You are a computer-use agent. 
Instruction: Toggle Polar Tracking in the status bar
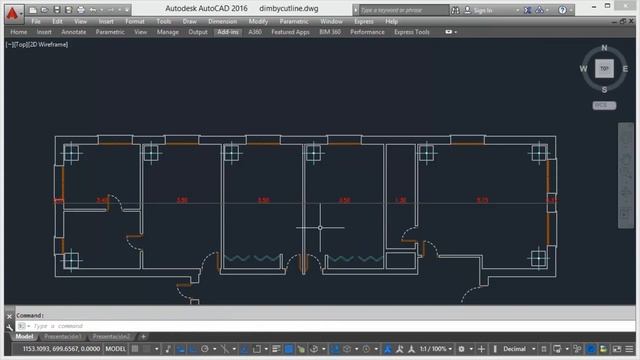[x=204, y=349]
